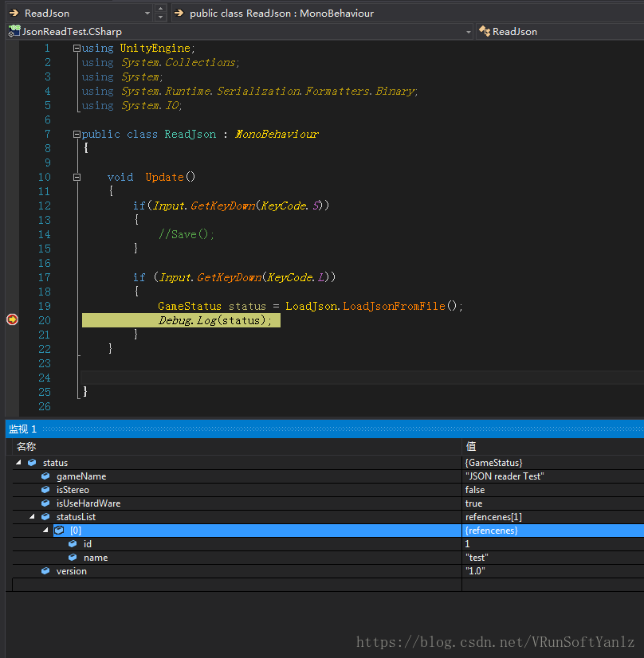
Task: Click the isStereo variable icon
Action: click(x=45, y=490)
